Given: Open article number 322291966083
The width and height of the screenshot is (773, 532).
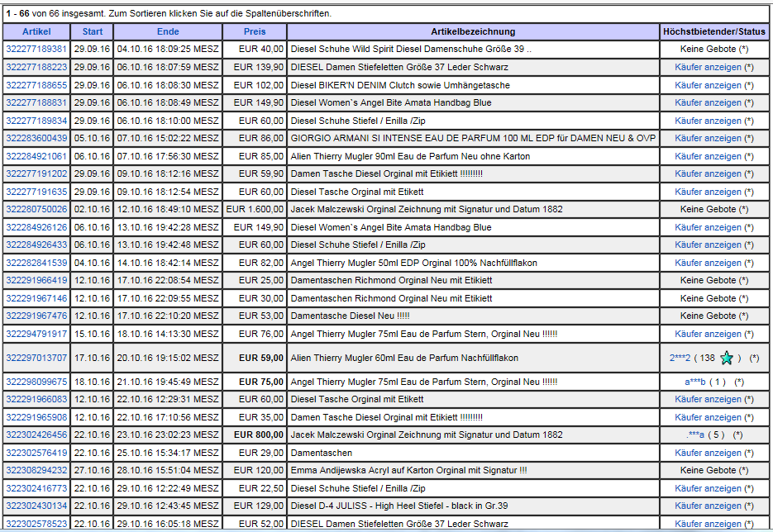Looking at the screenshot, I should [x=36, y=399].
